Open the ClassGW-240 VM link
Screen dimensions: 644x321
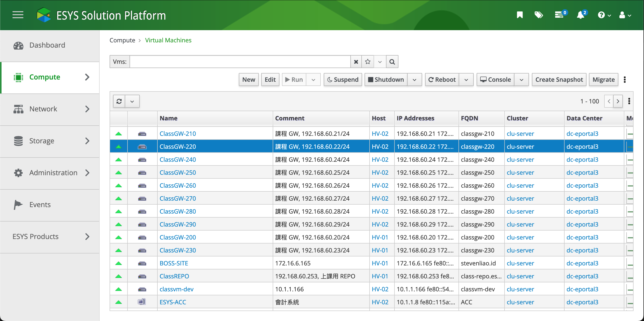pyautogui.click(x=178, y=160)
